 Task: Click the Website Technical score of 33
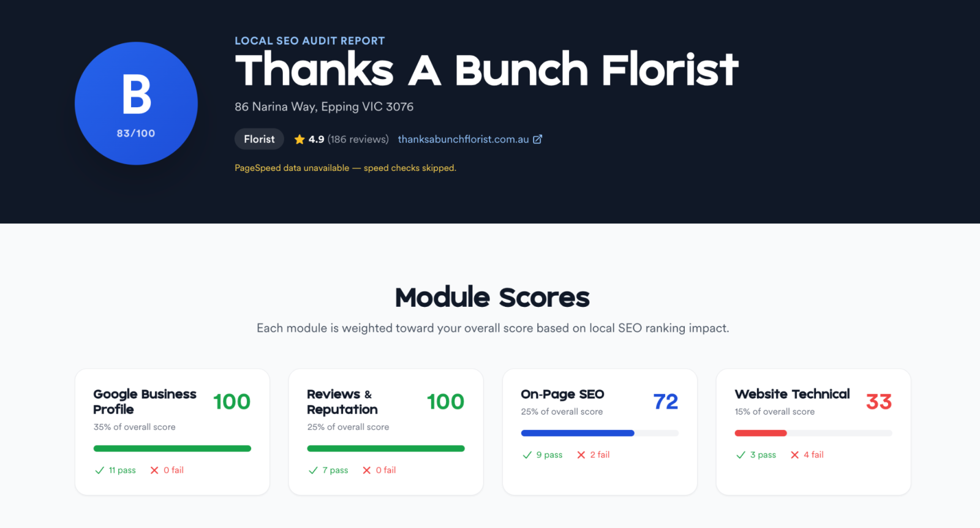879,402
